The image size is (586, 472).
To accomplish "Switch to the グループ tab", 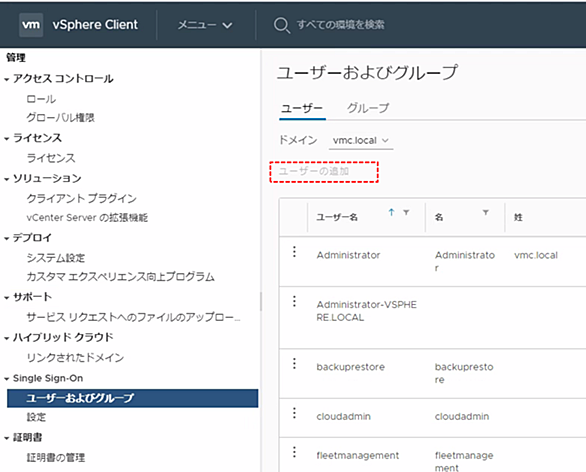I will coord(368,108).
